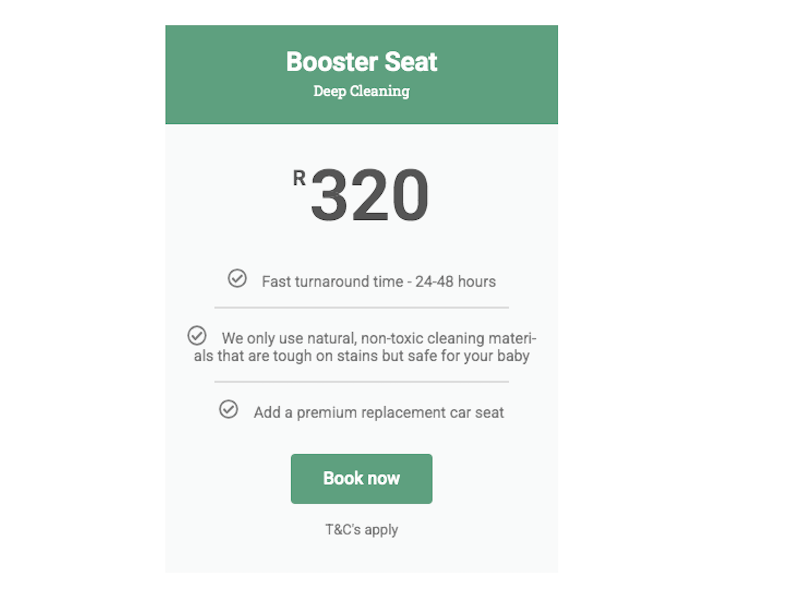Click the 320 price figure
Image resolution: width=806 pixels, height=600 pixels.
click(x=369, y=196)
